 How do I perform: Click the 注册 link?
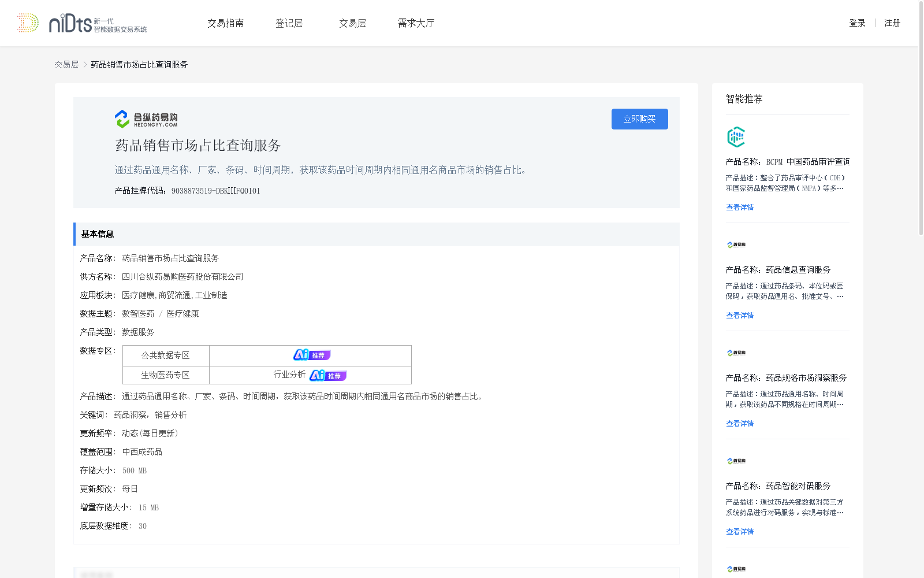click(x=892, y=23)
